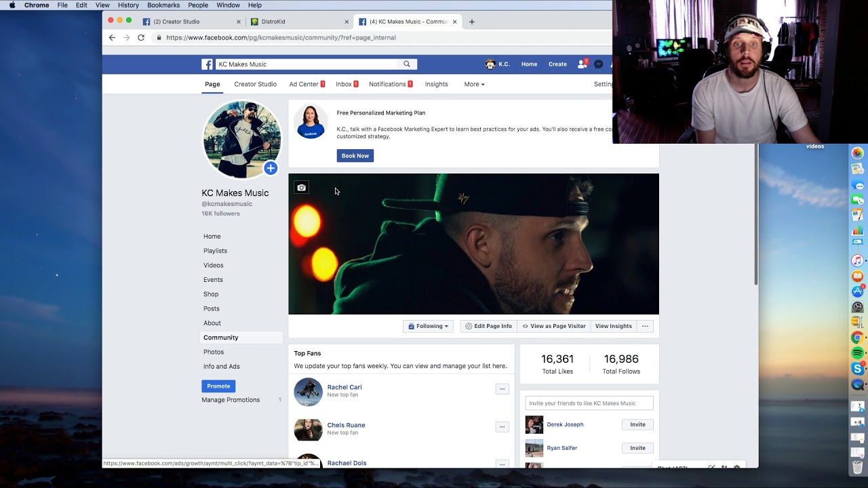Click Chrome's back arrow
The image size is (868, 488).
point(112,37)
